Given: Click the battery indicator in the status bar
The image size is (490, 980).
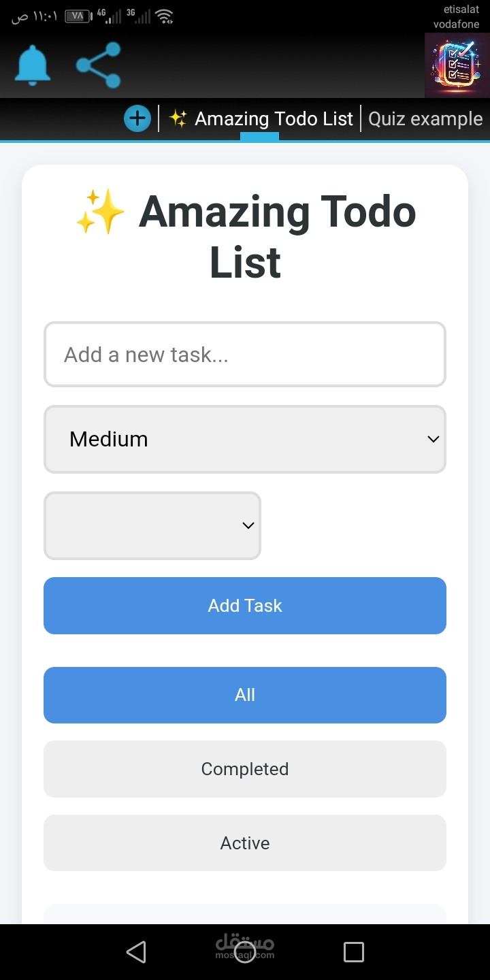Looking at the screenshot, I should (x=77, y=15).
